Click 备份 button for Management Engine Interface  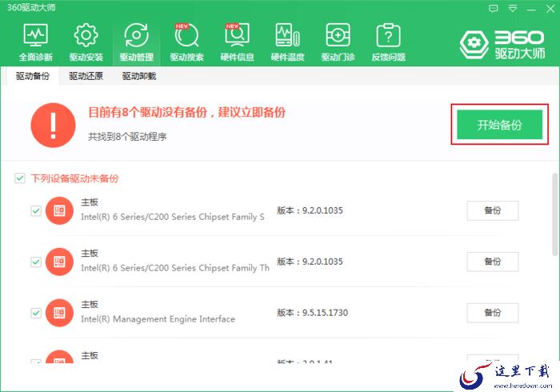(x=493, y=313)
